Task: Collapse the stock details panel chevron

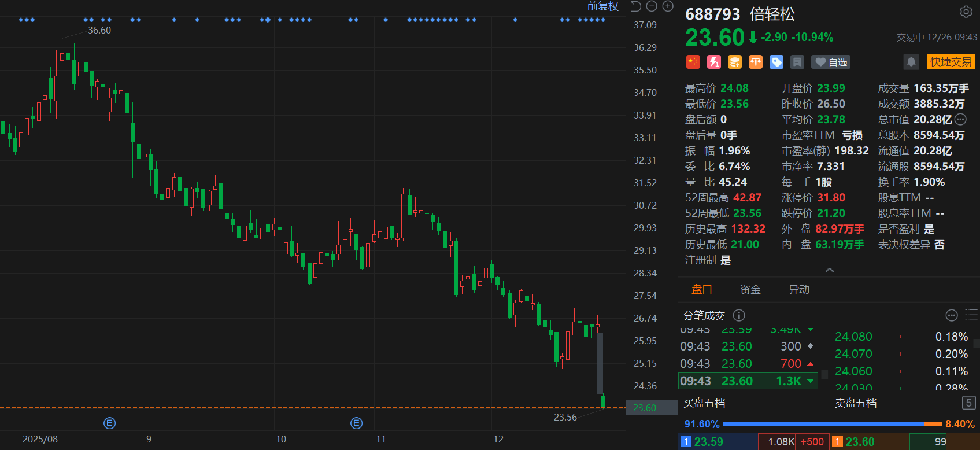Action: (x=829, y=270)
